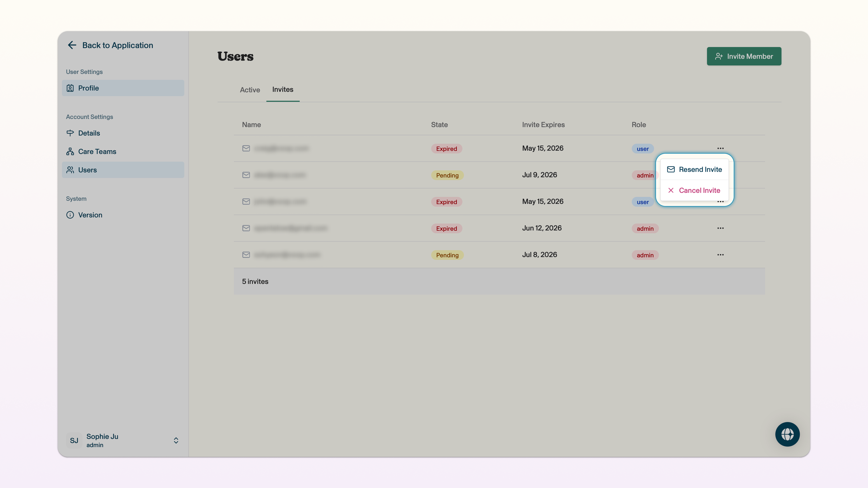Viewport: 868px width, 488px height.
Task: Select the Users sidebar item
Action: 123,170
